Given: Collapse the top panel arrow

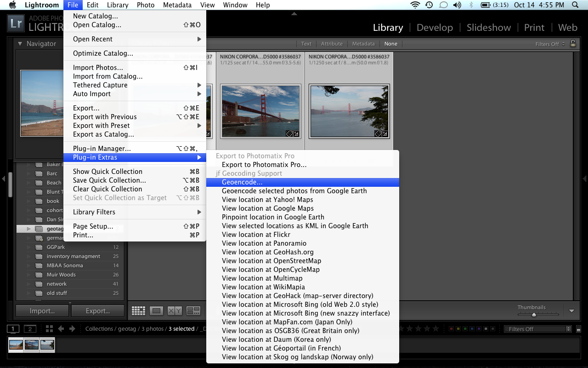Looking at the screenshot, I should (x=294, y=14).
